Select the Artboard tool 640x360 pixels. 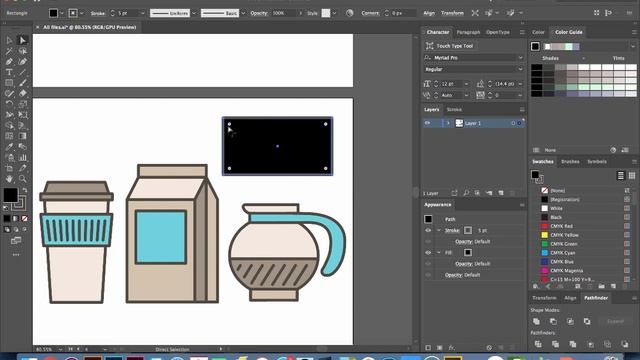pyautogui.click(x=9, y=168)
